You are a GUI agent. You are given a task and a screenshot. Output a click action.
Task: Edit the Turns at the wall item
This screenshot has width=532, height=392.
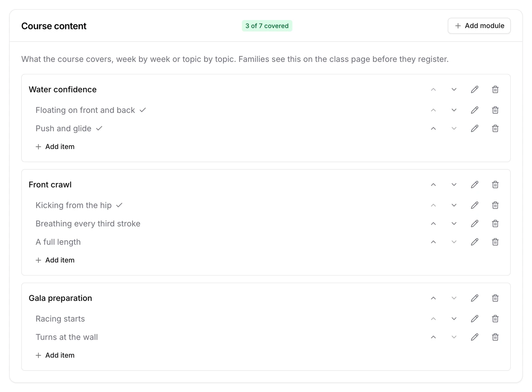475,337
